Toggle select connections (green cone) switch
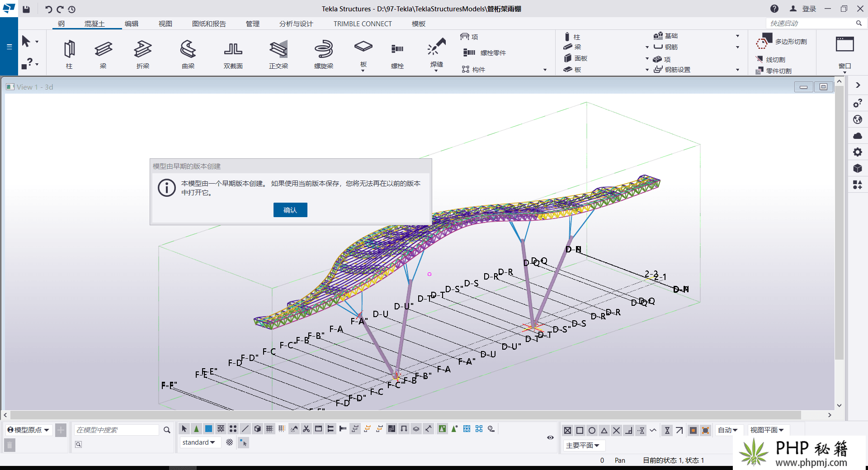Screen dimensions: 868x470 coord(196,428)
